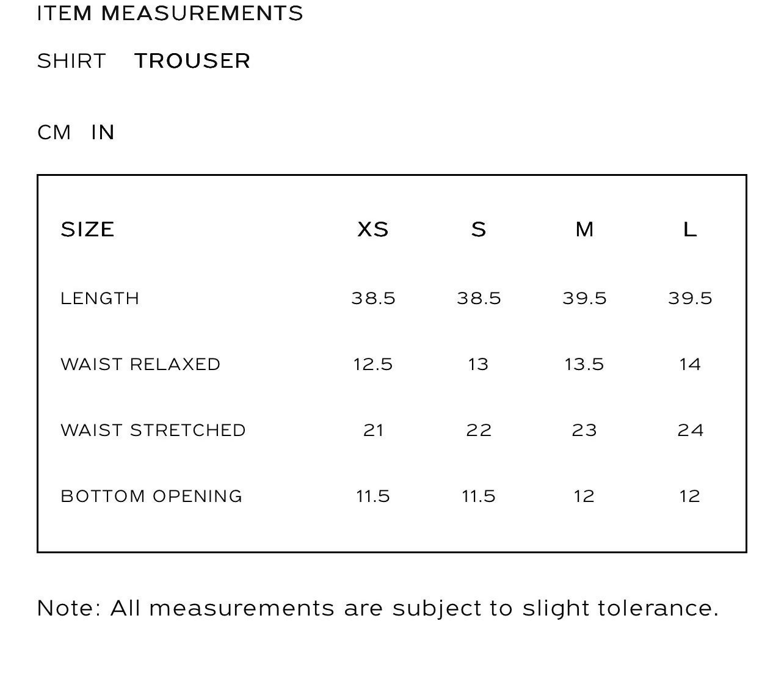Screen dimensions: 784x687
Task: Click the M size column header
Action: [584, 230]
